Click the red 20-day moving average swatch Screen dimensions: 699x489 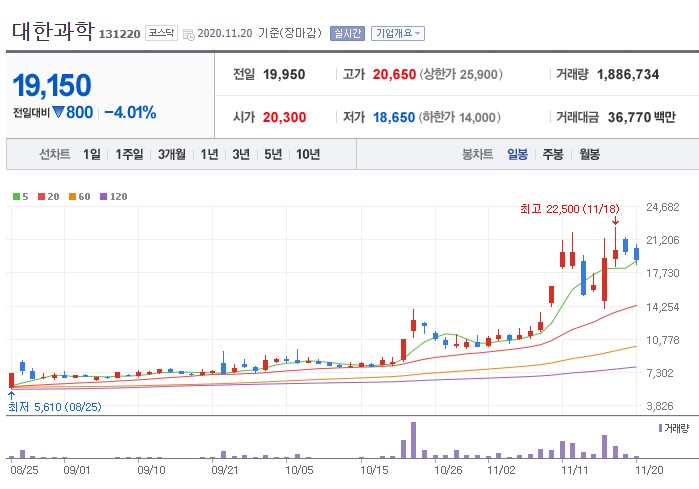coord(41,197)
